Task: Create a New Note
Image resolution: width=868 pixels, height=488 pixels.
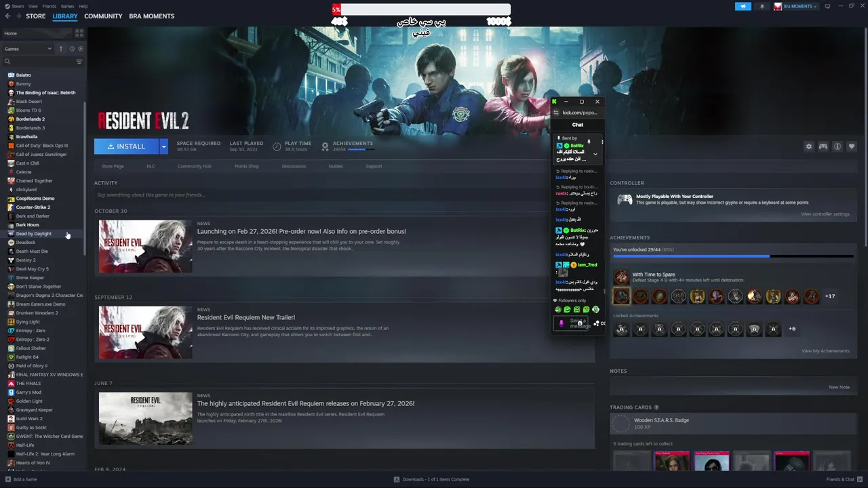Action: point(839,387)
